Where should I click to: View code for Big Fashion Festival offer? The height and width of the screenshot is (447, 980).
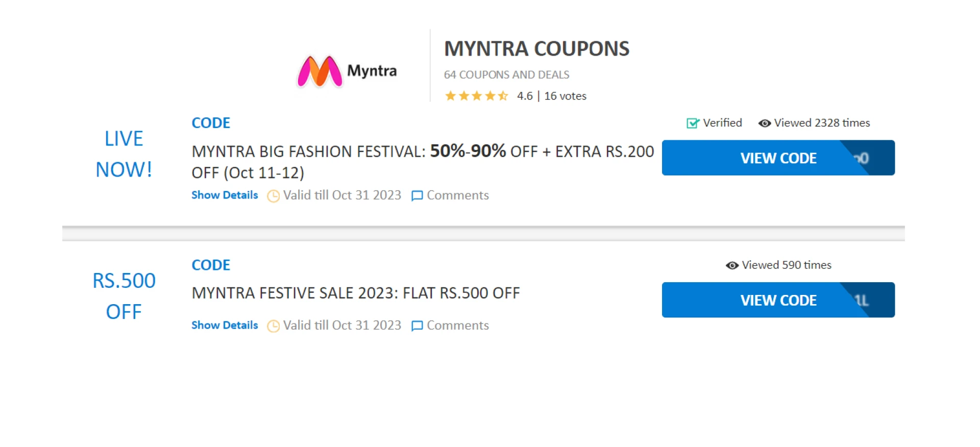(x=778, y=158)
